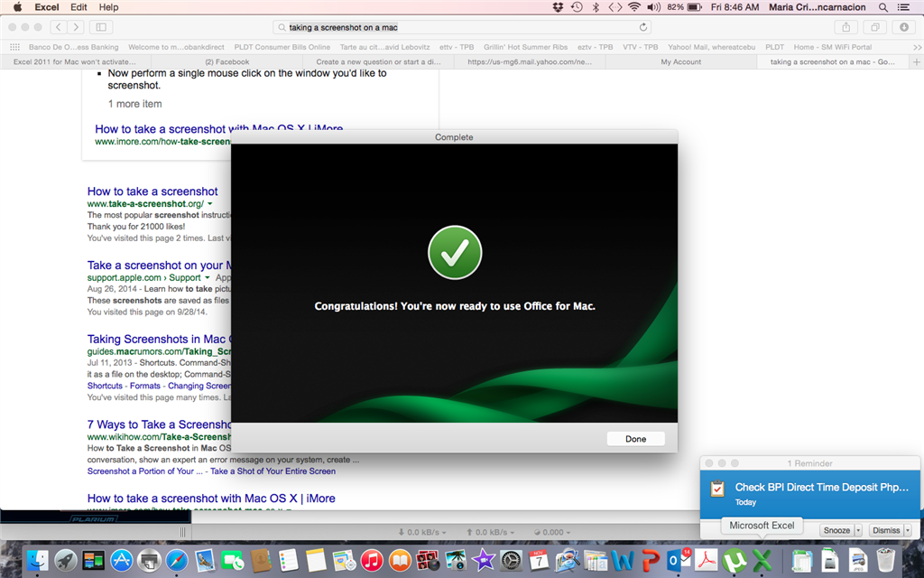Image resolution: width=924 pixels, height=578 pixels.
Task: Open Launchpad from the Dock
Action: pyautogui.click(x=65, y=560)
